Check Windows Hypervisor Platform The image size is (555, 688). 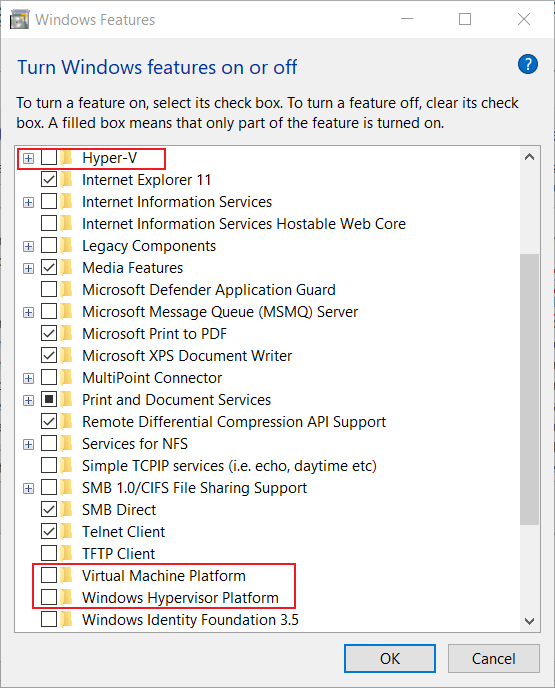[49, 597]
